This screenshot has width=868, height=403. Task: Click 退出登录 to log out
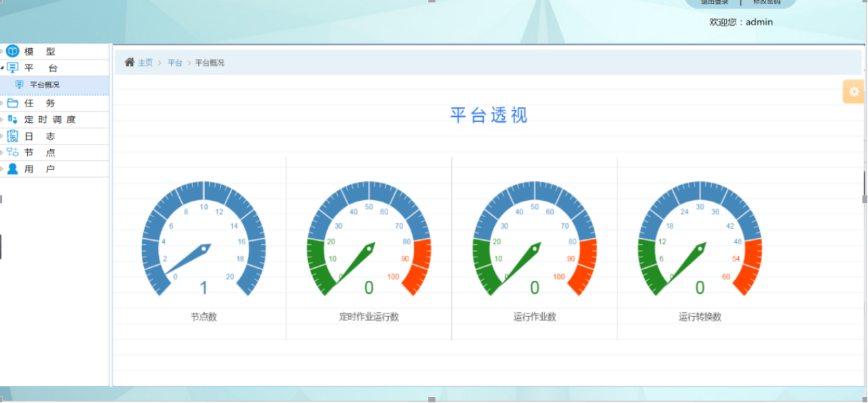(714, 2)
